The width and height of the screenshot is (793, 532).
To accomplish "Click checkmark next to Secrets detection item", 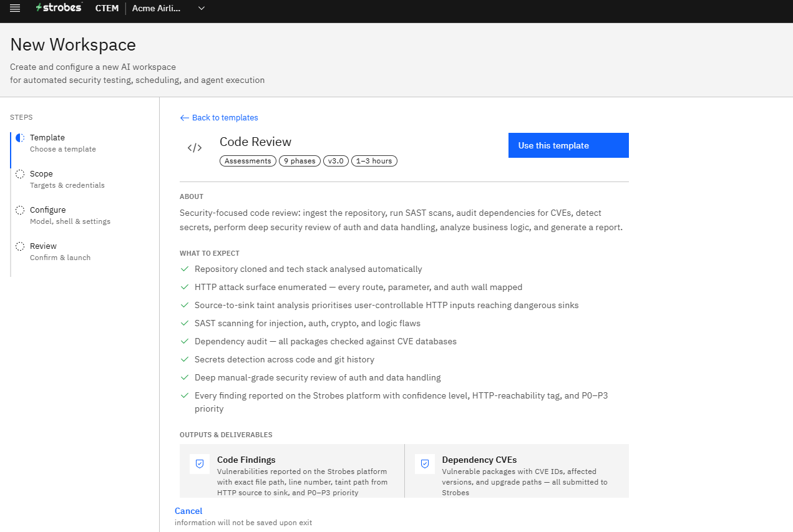I will tap(184, 359).
